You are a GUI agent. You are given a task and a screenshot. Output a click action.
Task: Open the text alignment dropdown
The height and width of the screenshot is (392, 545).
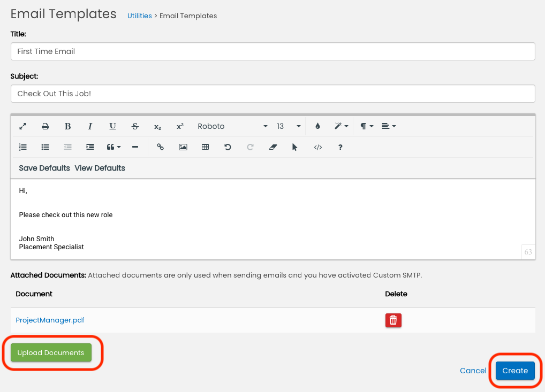[389, 126]
